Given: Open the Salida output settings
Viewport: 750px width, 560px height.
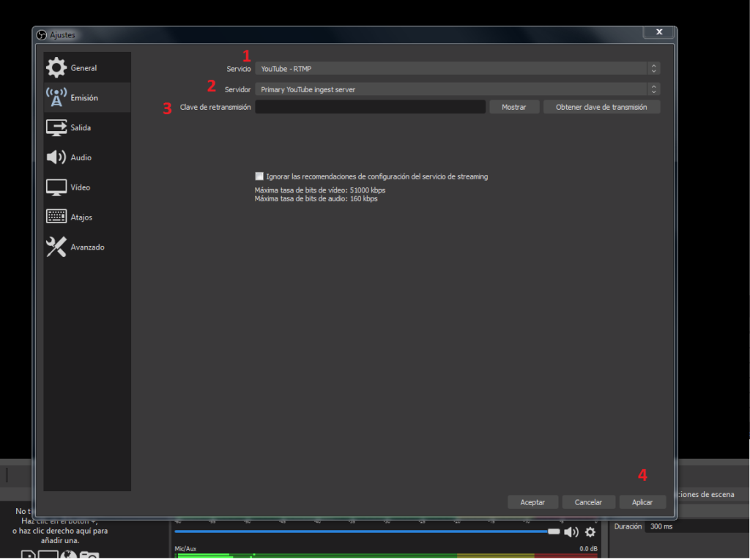Looking at the screenshot, I should coord(86,127).
